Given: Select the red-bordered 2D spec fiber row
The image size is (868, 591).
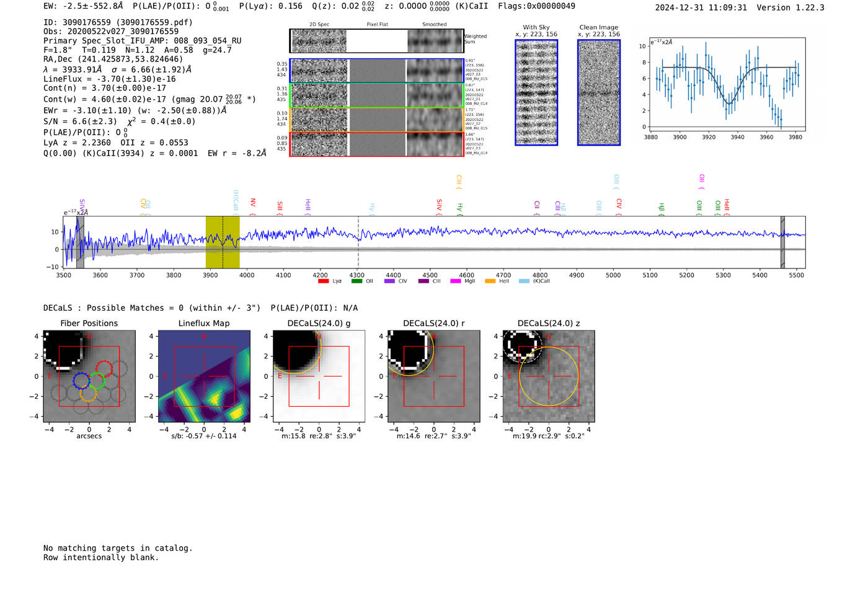Looking at the screenshot, I should coord(377,144).
